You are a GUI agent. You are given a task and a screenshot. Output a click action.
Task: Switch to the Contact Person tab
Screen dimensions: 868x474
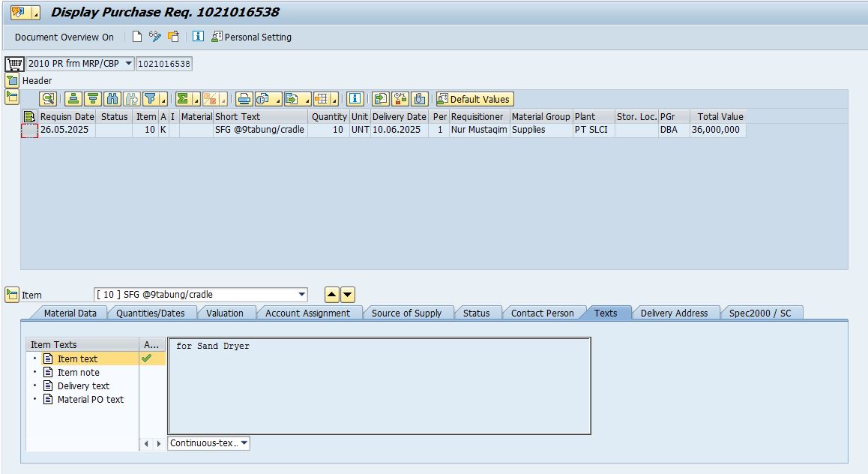(x=543, y=313)
